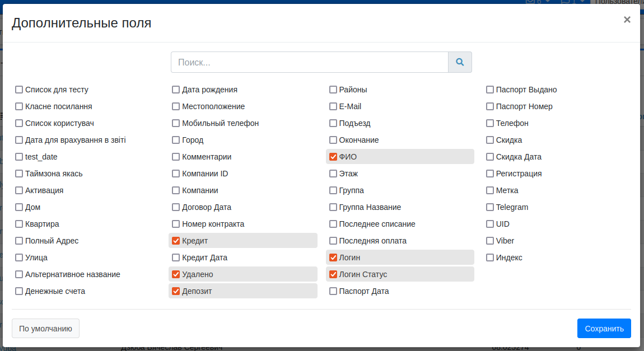Enable the Дата рождения checkbox
This screenshot has width=644, height=351.
click(x=176, y=90)
